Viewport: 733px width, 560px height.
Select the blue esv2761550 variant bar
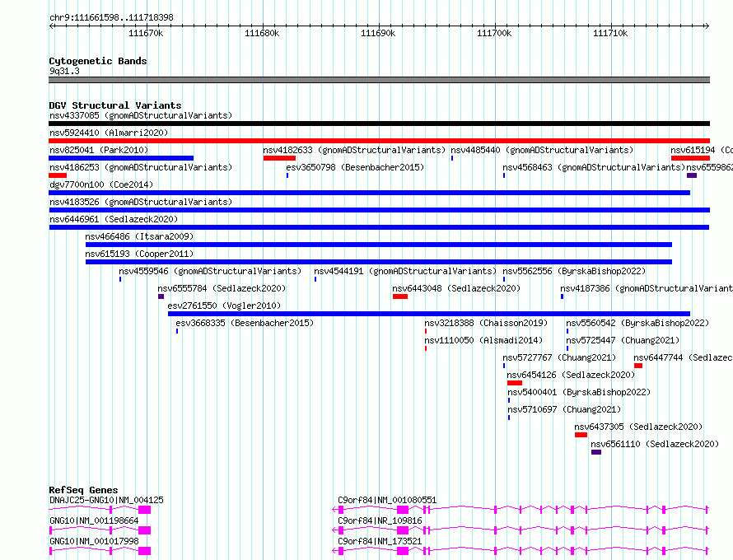[429, 314]
